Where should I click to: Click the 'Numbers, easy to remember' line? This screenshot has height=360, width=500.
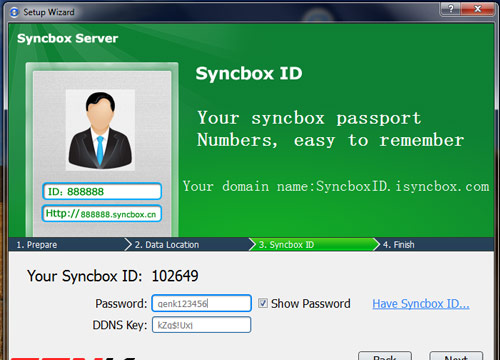(x=330, y=140)
